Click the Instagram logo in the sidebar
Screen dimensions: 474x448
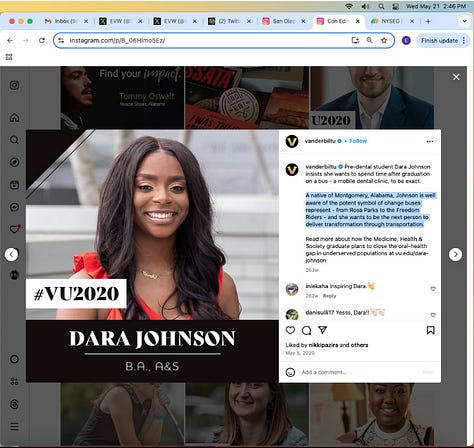14,85
